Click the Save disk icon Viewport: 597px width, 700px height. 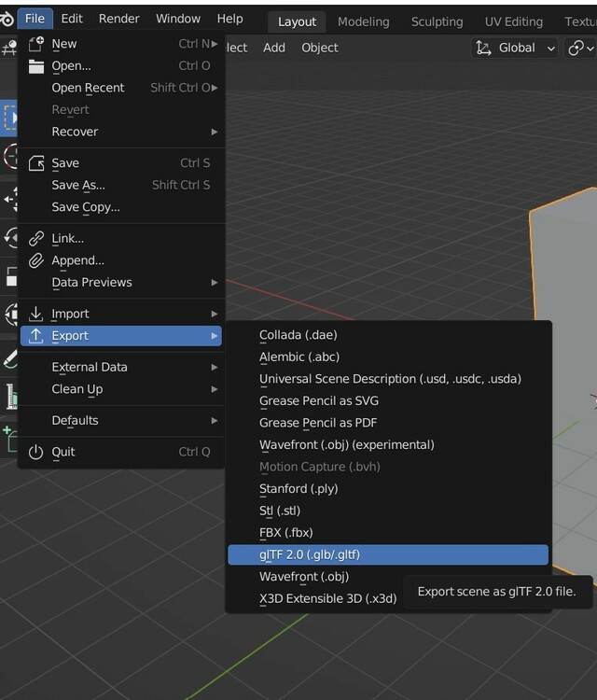[x=36, y=162]
